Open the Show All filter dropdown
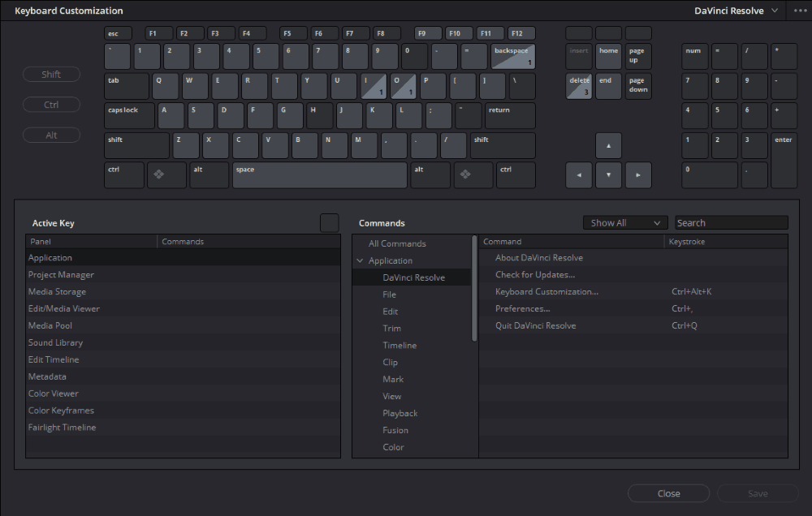The width and height of the screenshot is (812, 516). tap(625, 223)
